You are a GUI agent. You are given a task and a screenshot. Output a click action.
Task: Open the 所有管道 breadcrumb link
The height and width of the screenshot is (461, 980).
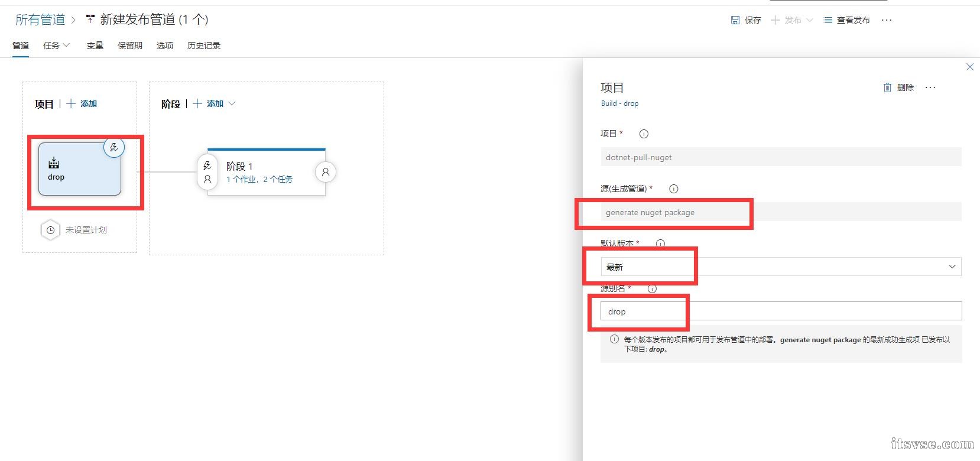40,20
